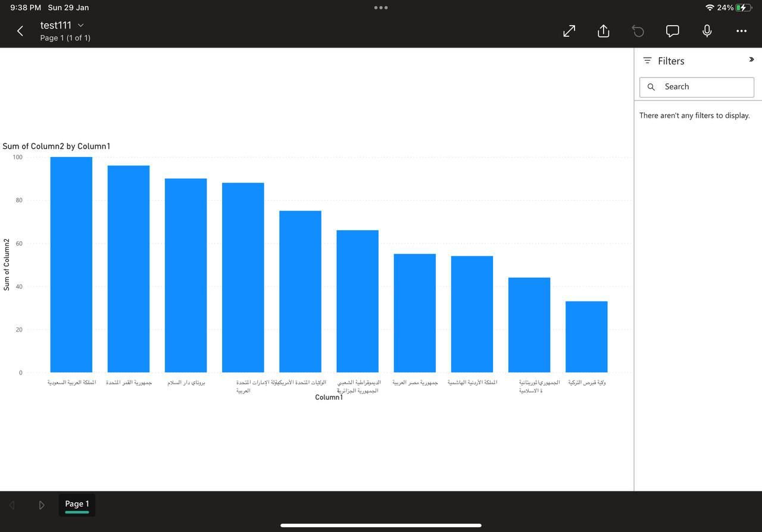The height and width of the screenshot is (532, 762).
Task: Tap the battery indicator
Action: (744, 8)
